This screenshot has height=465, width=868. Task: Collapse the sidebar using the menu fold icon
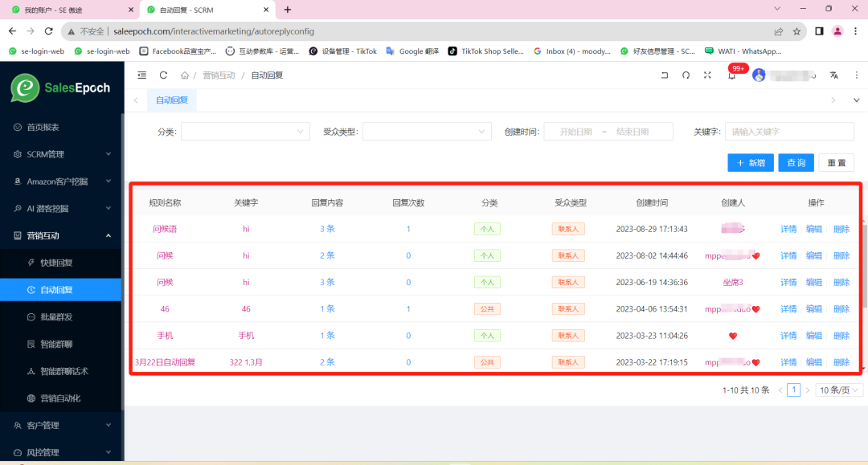142,75
